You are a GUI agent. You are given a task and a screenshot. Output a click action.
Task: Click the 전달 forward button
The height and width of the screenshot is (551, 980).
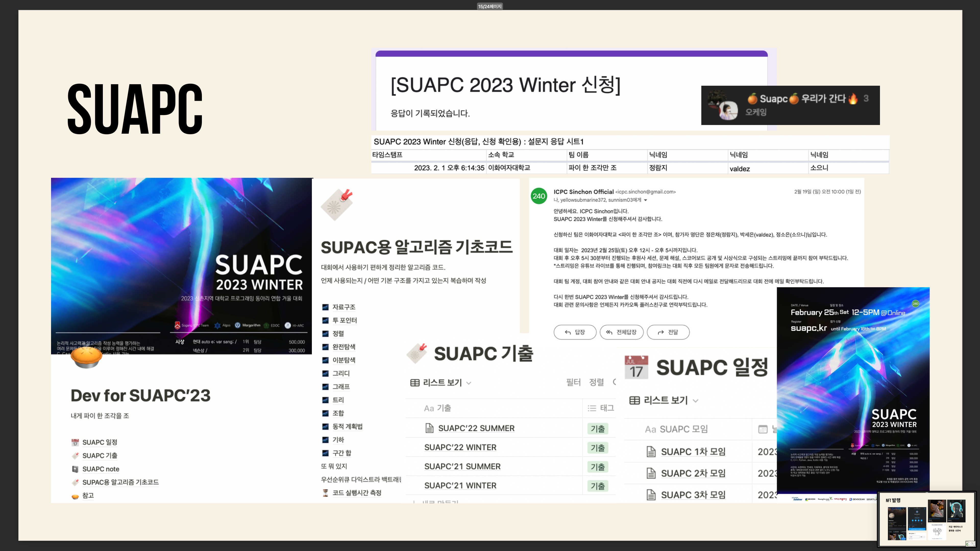[x=668, y=332]
